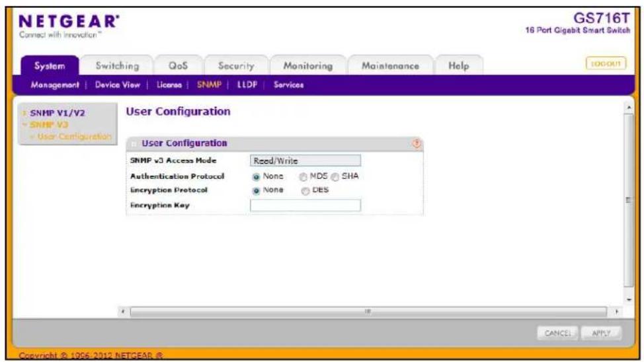Select None for Encryption Protocol
This screenshot has width=644, height=362.
pyautogui.click(x=257, y=191)
